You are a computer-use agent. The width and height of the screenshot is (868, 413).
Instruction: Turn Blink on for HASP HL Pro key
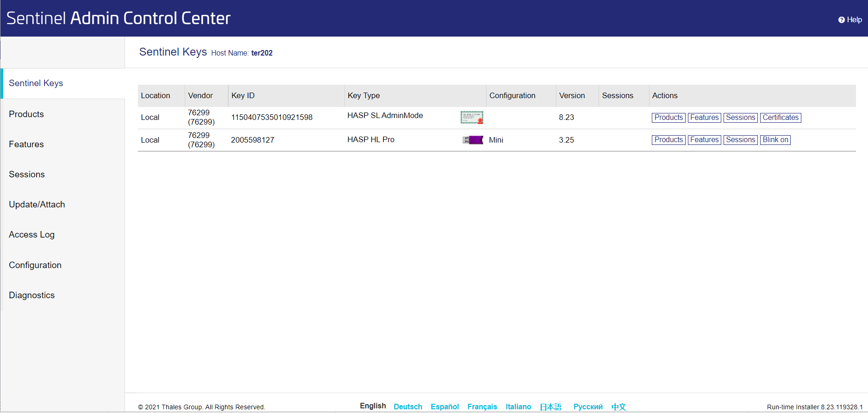tap(775, 140)
